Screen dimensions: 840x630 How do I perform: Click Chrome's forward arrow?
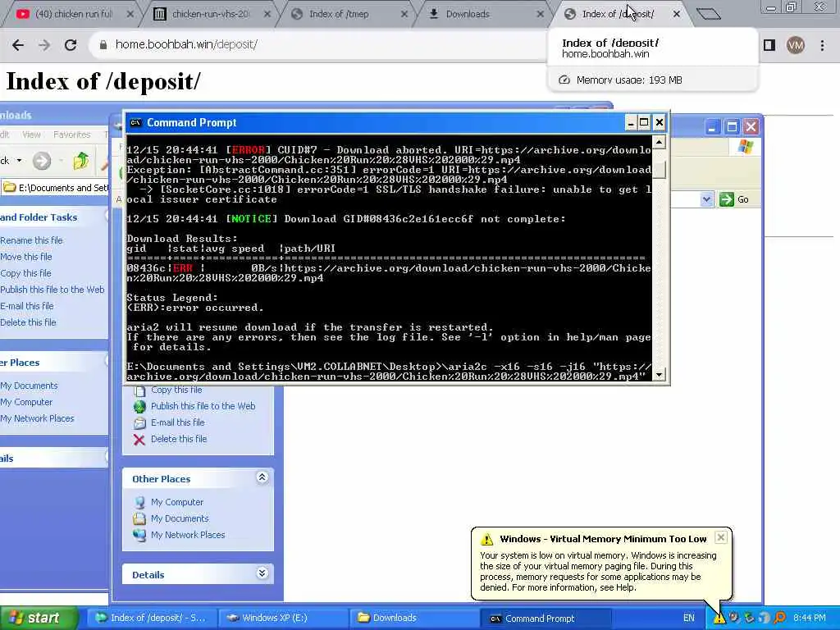[x=44, y=45]
